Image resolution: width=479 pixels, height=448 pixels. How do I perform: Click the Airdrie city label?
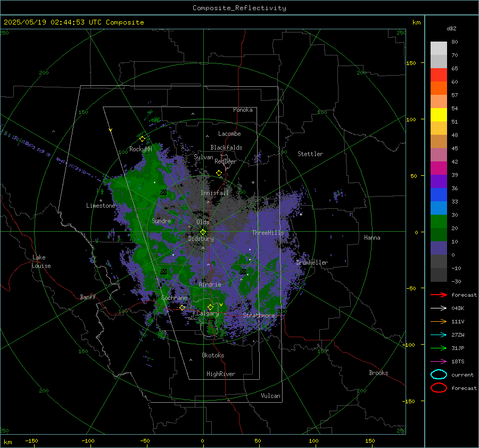coord(210,284)
